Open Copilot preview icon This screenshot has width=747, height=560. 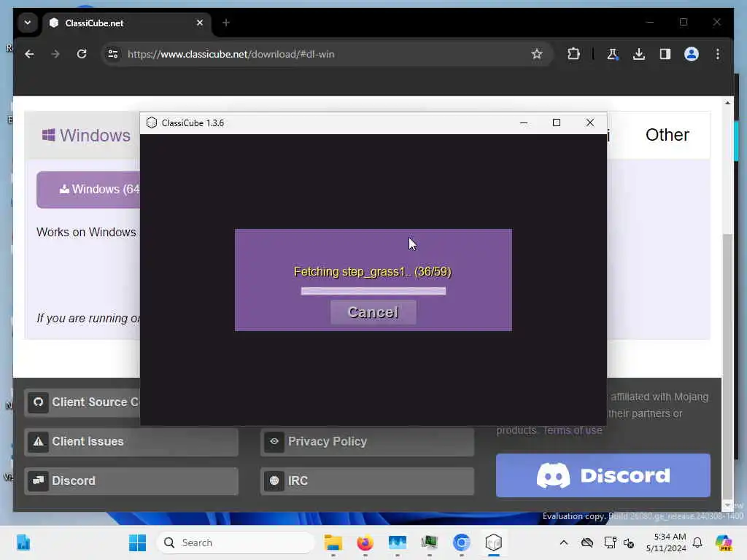tap(724, 542)
